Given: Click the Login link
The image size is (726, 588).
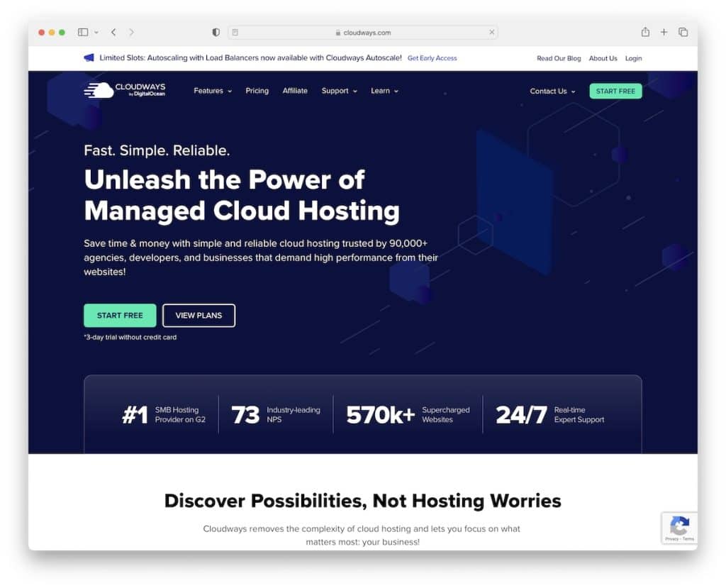Looking at the screenshot, I should [x=633, y=58].
